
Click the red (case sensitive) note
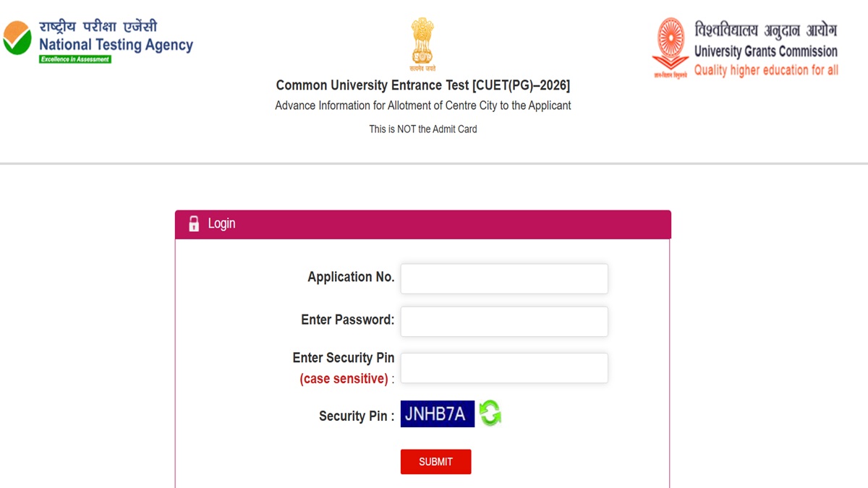344,379
